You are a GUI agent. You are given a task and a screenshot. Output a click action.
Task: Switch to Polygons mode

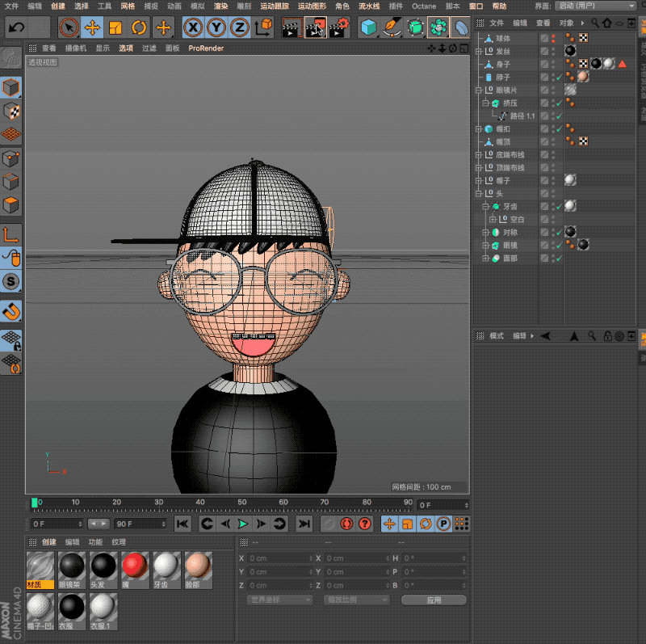point(11,204)
